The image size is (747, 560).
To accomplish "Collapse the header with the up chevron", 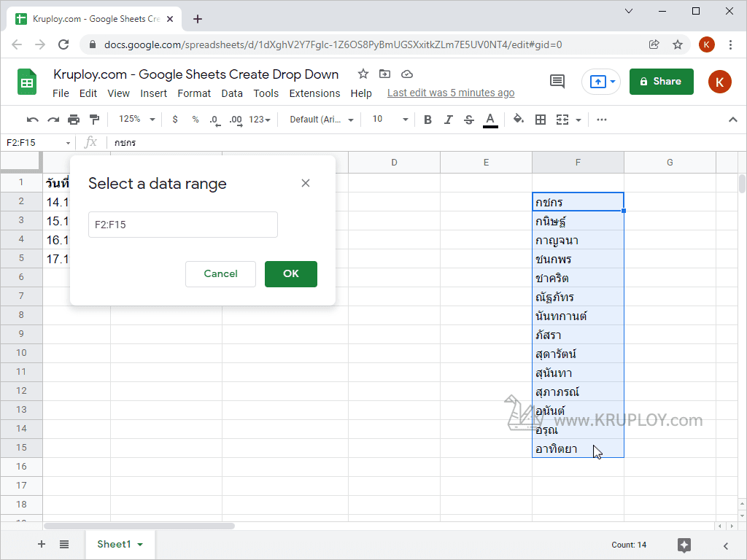I will pos(732,120).
